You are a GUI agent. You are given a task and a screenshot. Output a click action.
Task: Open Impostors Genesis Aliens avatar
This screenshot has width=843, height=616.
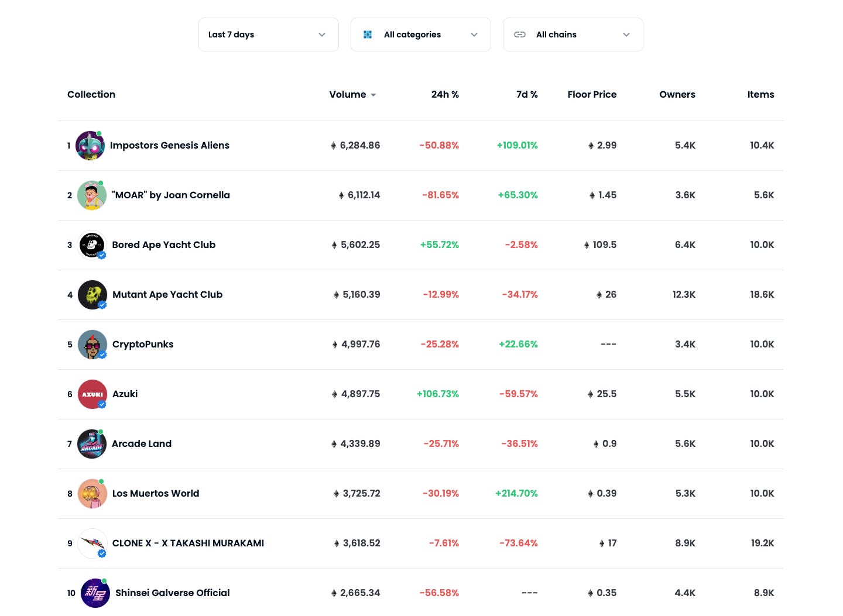click(x=91, y=146)
